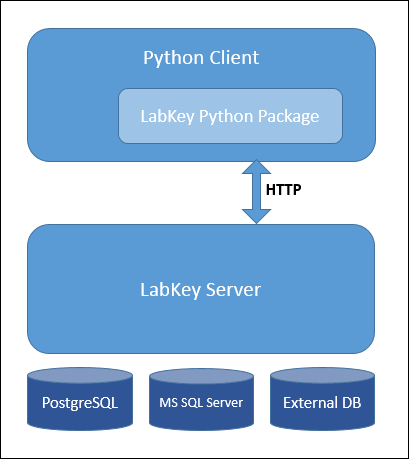
Task: Click the lighter top ellipse of PostgreSQL cylinder
Action: 80,376
